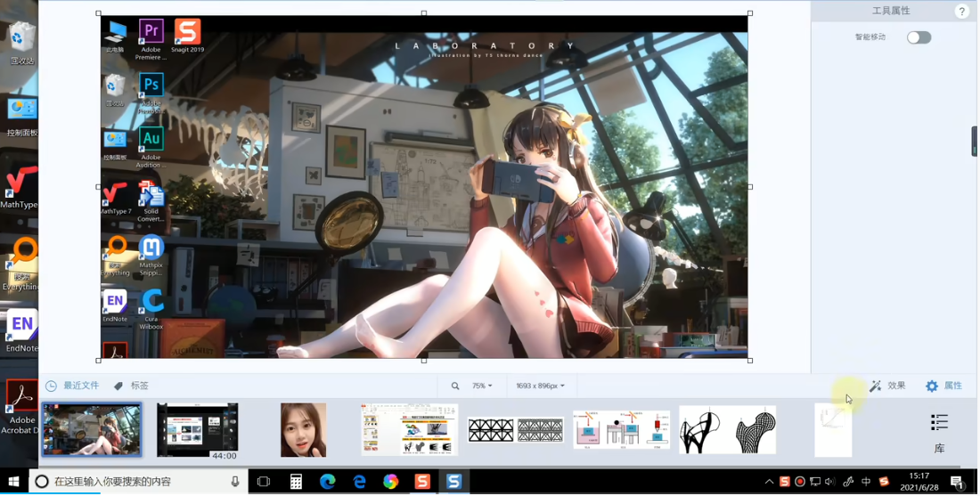The height and width of the screenshot is (496, 980).
Task: Click the bottom-right selection handle of the canvas image
Action: point(750,361)
